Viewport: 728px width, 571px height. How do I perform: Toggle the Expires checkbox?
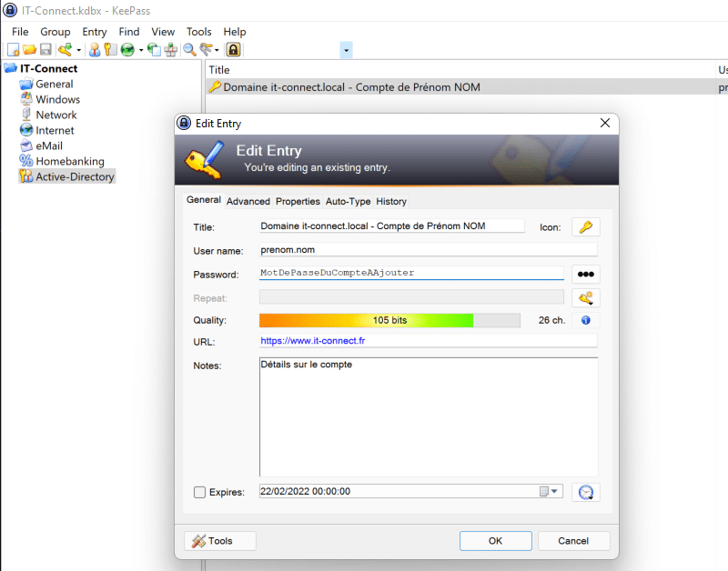198,492
